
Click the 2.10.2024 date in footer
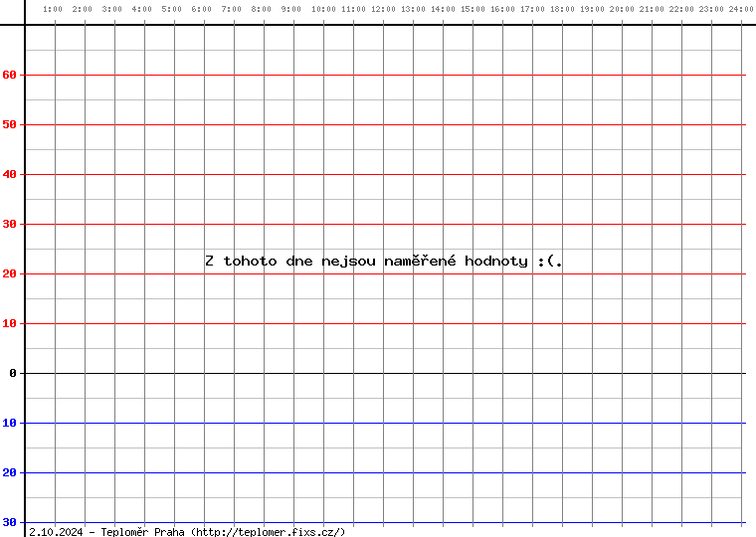[56, 532]
